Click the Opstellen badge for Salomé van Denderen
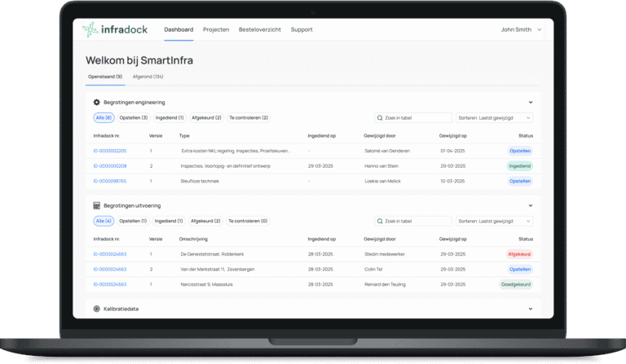Viewport: 626px width, 364px height. [520, 151]
